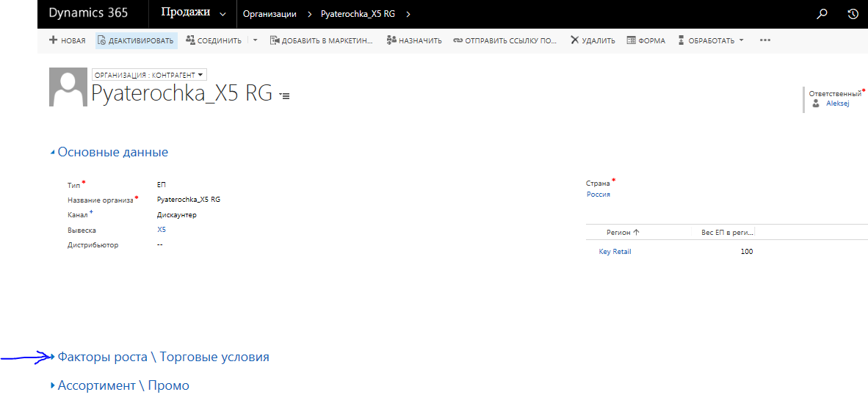This screenshot has width=868, height=414.
Task: Click УДАЛИТЬ command
Action: [593, 40]
